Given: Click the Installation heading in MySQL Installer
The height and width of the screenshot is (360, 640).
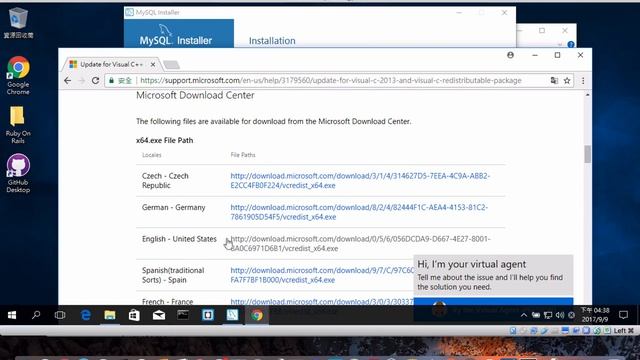Looking at the screenshot, I should click(x=272, y=41).
